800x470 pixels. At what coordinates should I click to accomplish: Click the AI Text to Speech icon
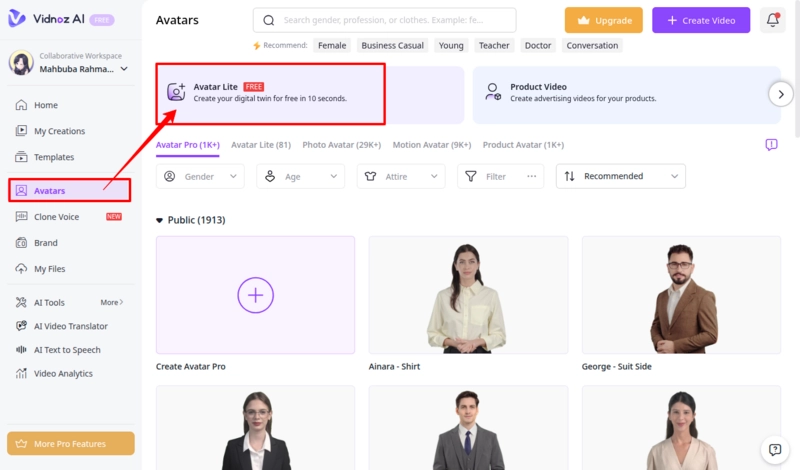click(21, 350)
